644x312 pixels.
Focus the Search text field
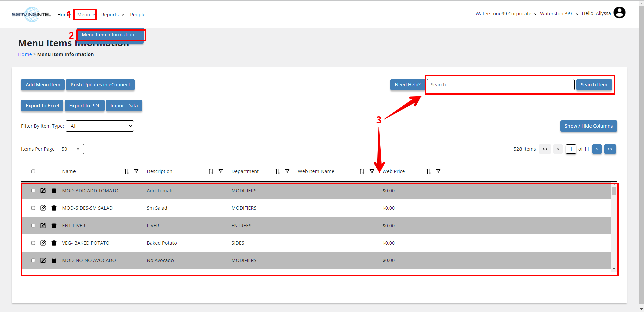pyautogui.click(x=500, y=85)
